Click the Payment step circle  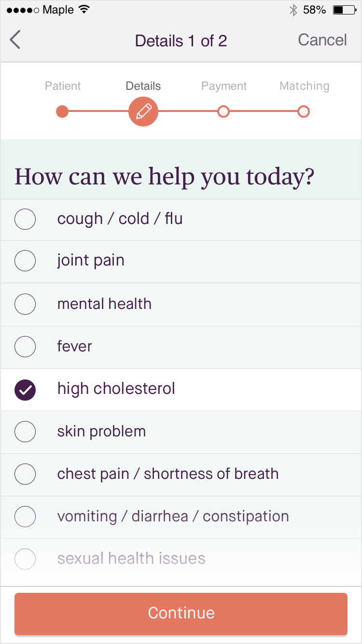click(x=223, y=112)
